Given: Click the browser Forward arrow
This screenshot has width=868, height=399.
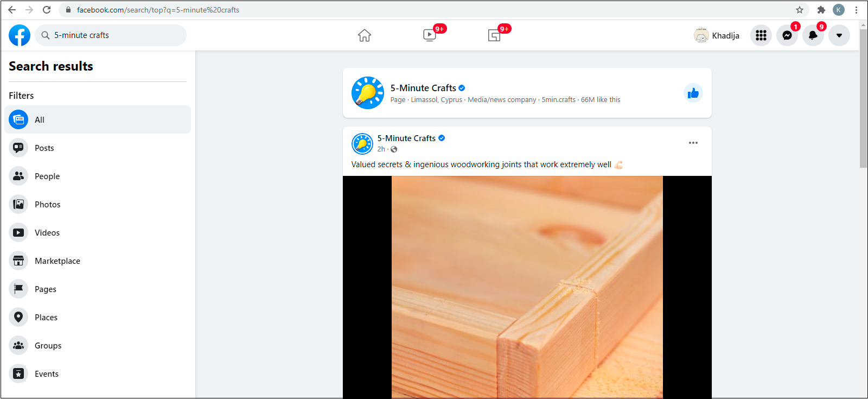Looking at the screenshot, I should pos(29,10).
